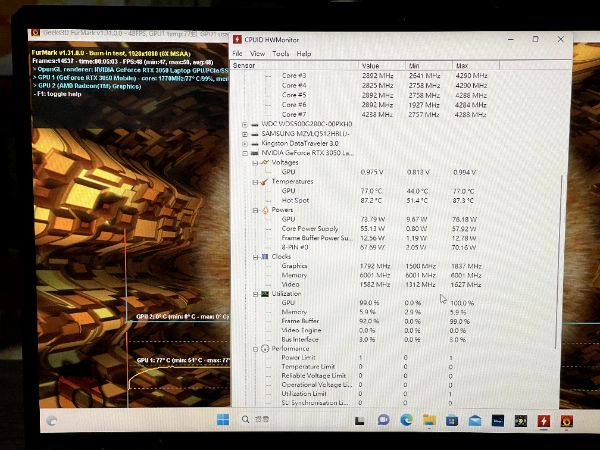Open Microsoft Store from the taskbar

pos(452,421)
